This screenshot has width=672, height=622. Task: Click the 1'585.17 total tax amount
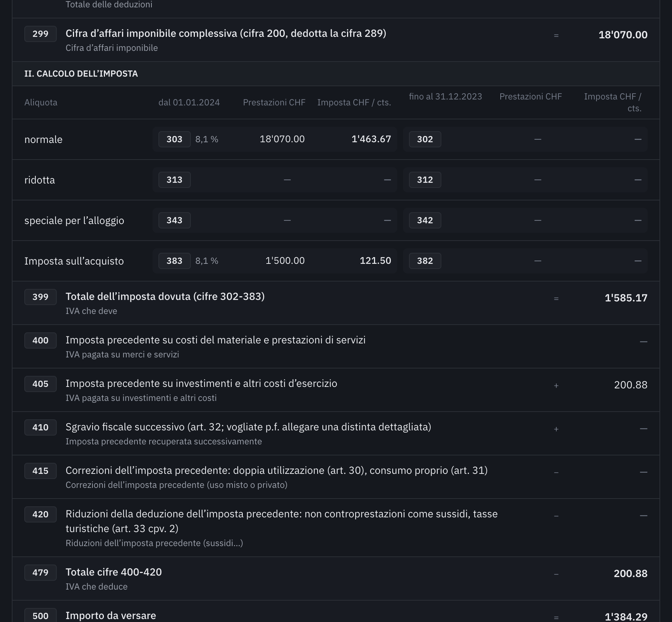[626, 298]
